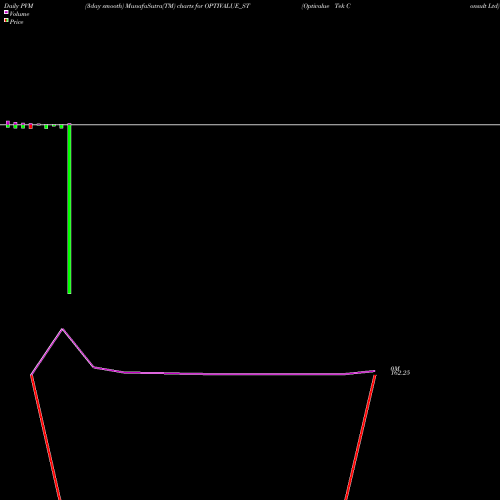Click the tall green bar in chart
This screenshot has width=500, height=500.
69,209
